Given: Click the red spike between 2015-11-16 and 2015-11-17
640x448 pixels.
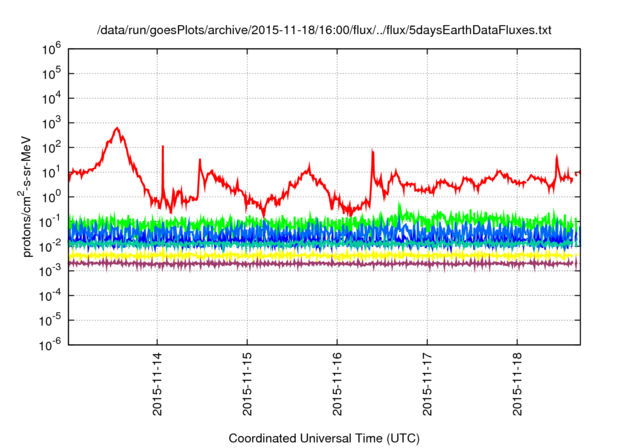Looking at the screenshot, I should [372, 163].
